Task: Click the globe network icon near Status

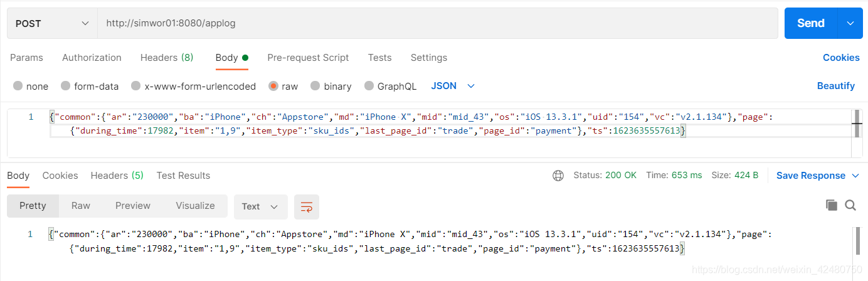Action: tap(558, 176)
